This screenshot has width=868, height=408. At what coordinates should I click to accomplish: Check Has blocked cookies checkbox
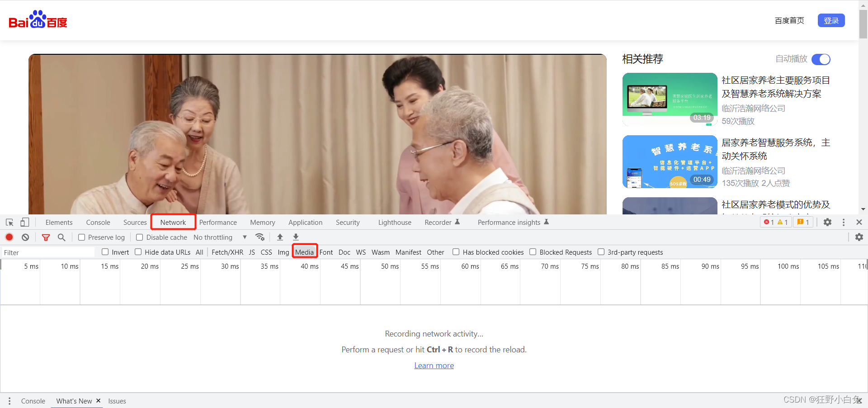pos(456,252)
